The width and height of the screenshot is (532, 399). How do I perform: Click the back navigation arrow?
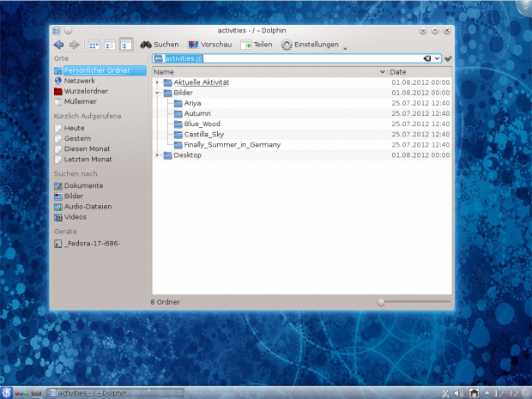58,45
